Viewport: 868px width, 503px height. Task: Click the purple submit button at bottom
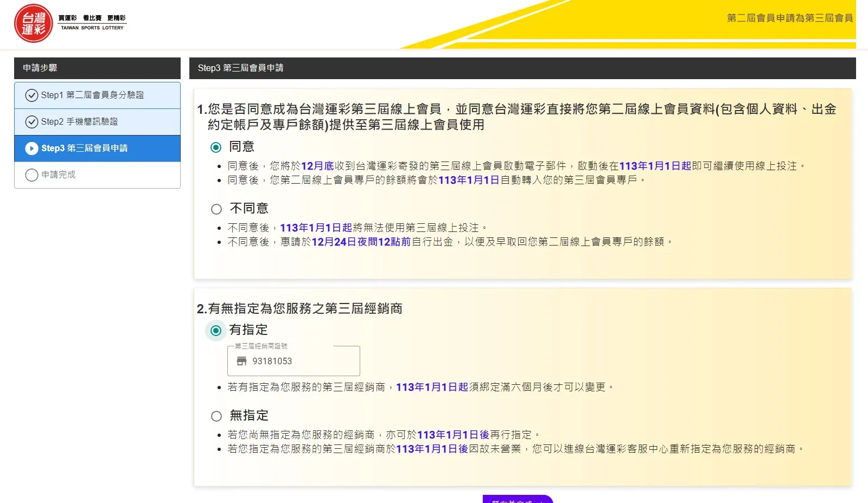(518, 499)
